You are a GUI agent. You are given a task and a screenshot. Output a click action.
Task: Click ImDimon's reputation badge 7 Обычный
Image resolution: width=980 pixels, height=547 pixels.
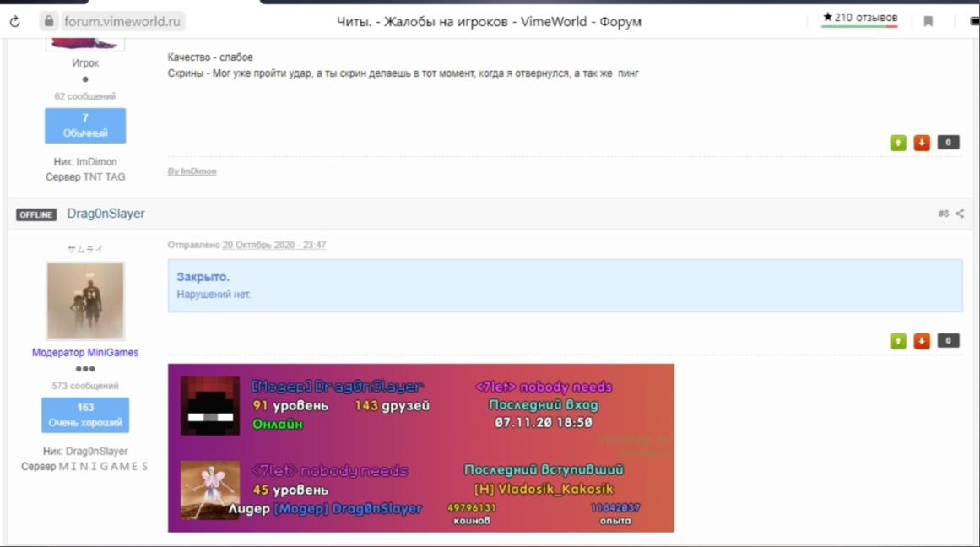tap(85, 125)
